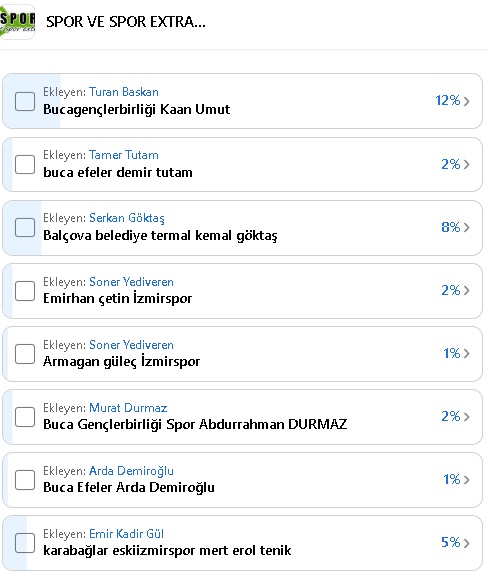
Task: Choose the Buca Efeler Arda Demiroğlu checkbox
Action: click(x=25, y=480)
